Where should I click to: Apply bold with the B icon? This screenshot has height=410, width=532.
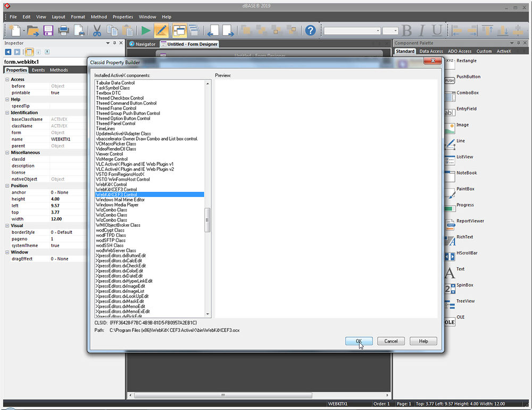click(406, 30)
